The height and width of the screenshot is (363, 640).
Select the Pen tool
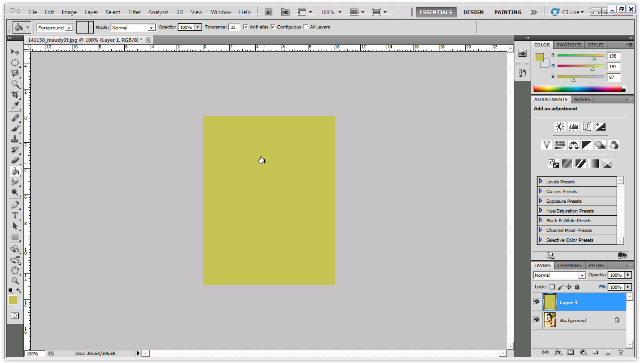coord(15,205)
